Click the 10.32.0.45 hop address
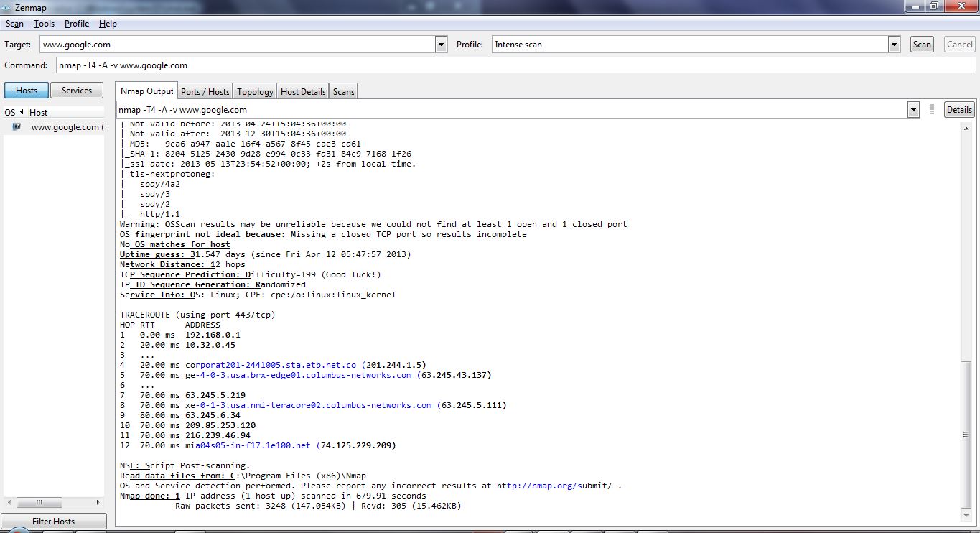The width and height of the screenshot is (980, 533). click(210, 345)
